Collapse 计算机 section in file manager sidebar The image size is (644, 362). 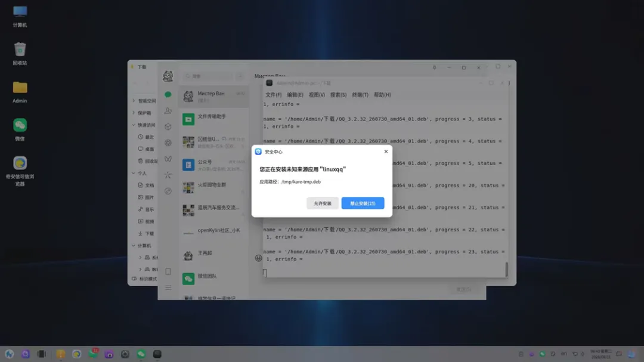pyautogui.click(x=134, y=246)
